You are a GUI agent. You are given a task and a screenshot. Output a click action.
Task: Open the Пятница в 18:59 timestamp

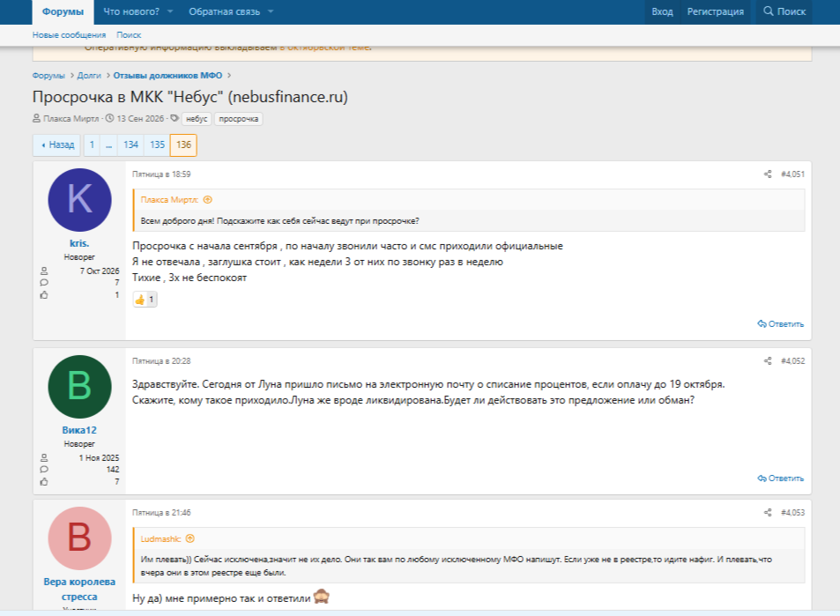[161, 174]
